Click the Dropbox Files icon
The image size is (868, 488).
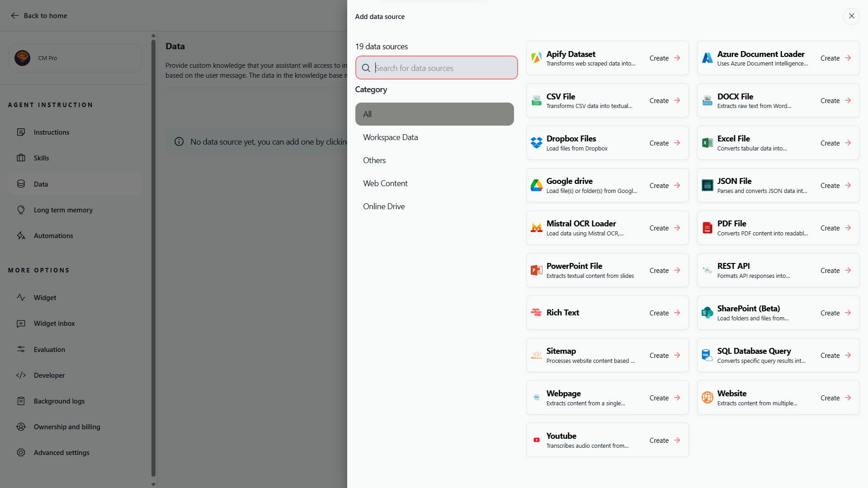click(x=536, y=143)
